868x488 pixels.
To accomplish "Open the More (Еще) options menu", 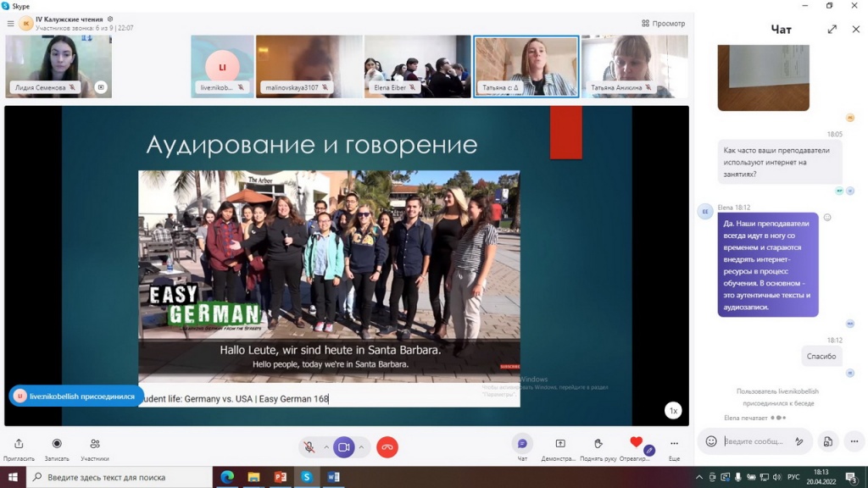I will tap(674, 444).
